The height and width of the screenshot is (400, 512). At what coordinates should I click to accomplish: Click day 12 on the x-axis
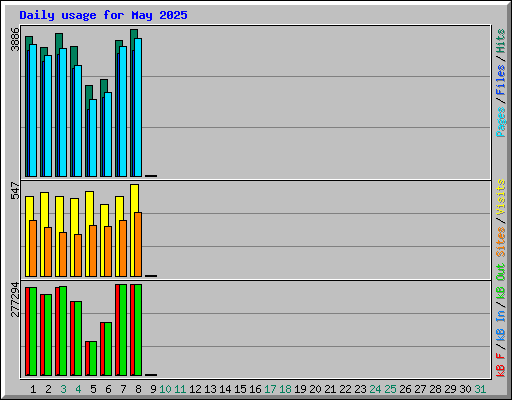[195, 389]
